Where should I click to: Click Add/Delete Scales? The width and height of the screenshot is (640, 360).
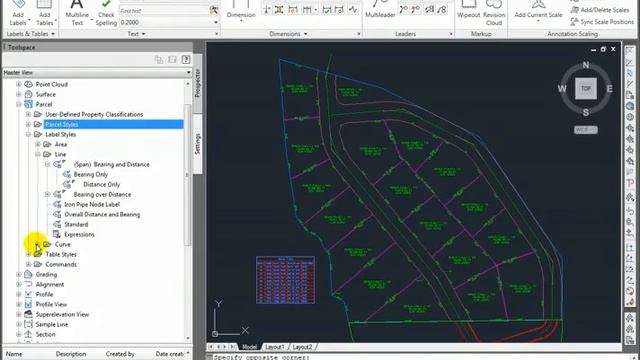click(600, 10)
